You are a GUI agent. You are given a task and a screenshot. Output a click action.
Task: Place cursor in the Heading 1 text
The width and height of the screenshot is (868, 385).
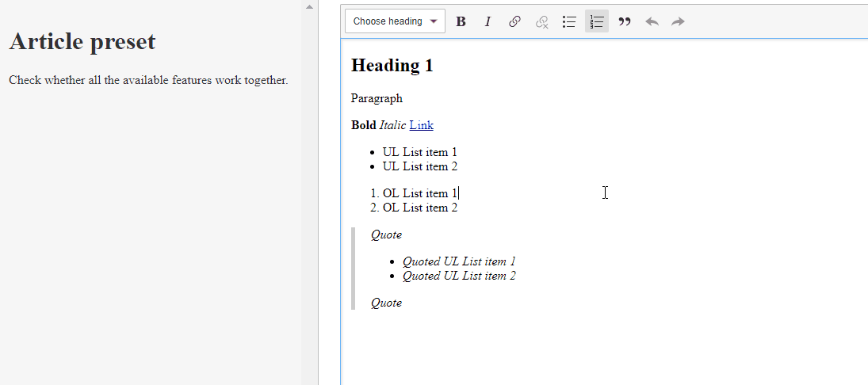point(392,65)
